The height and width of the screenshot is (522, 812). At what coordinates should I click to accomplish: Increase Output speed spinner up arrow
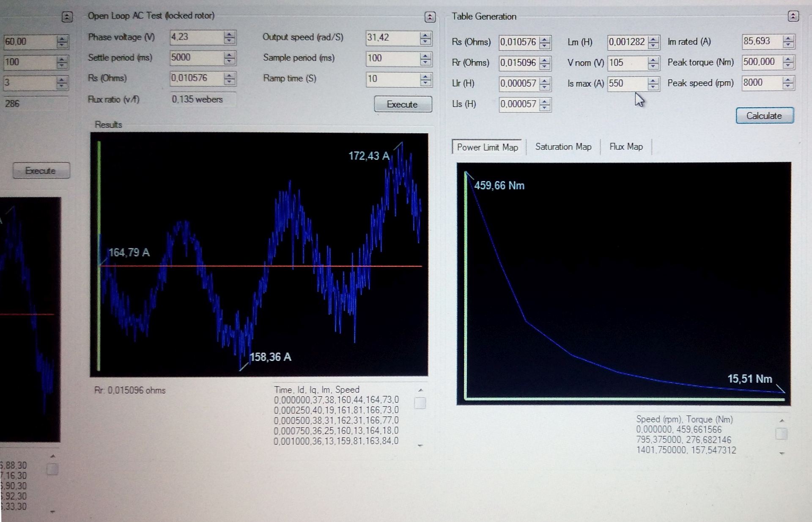pos(425,35)
